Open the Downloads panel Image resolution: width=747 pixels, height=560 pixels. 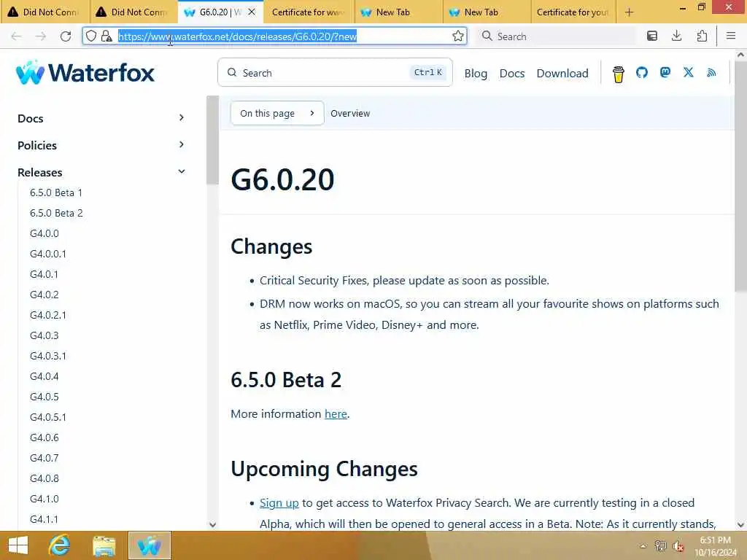pyautogui.click(x=676, y=36)
